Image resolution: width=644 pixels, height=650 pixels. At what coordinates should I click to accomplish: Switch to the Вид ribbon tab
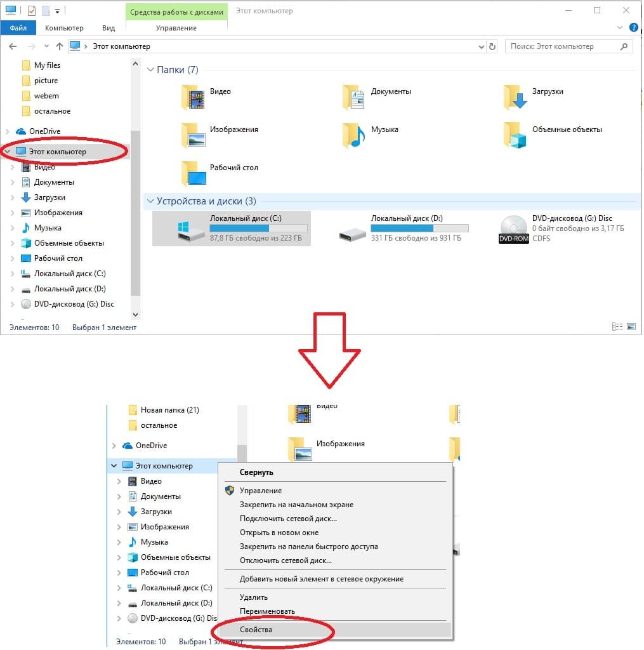click(x=108, y=28)
